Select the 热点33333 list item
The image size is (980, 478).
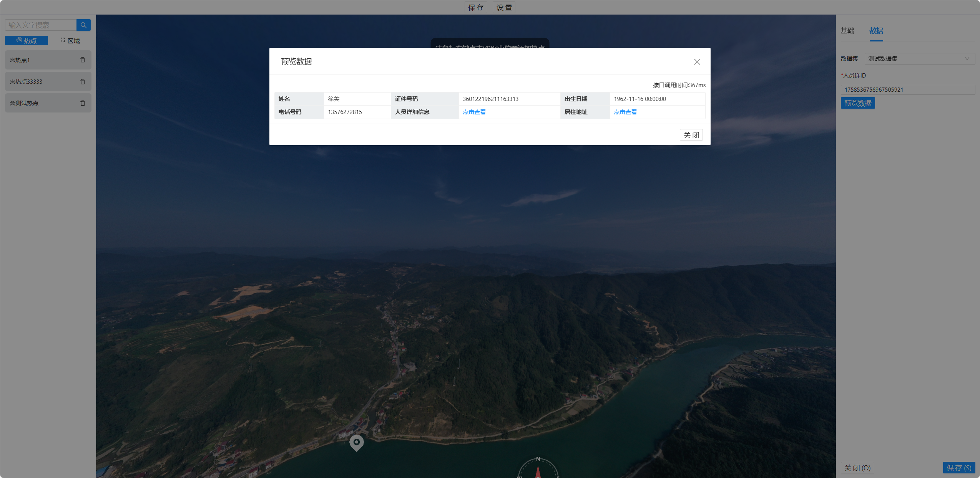point(48,81)
